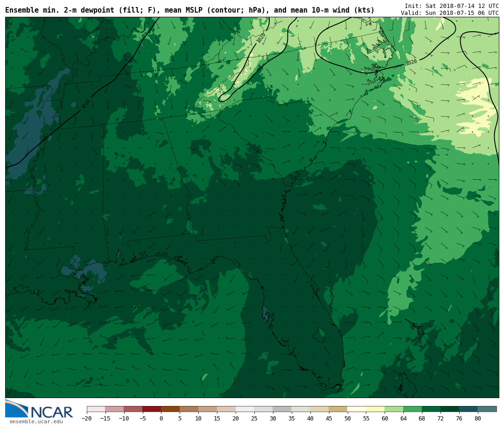Select the pink swatch between -15 and -10
Screen dimensions: 504x427
pyautogui.click(x=114, y=409)
